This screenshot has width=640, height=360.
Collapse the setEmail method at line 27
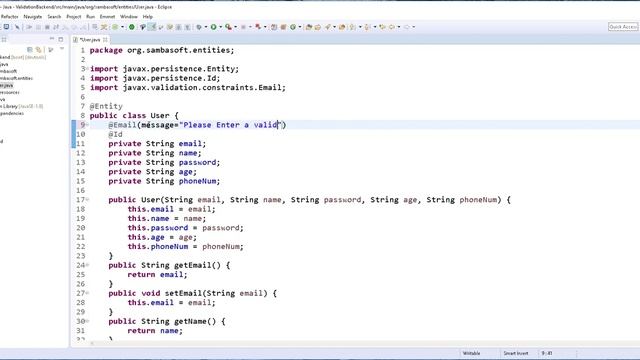pyautogui.click(x=87, y=293)
